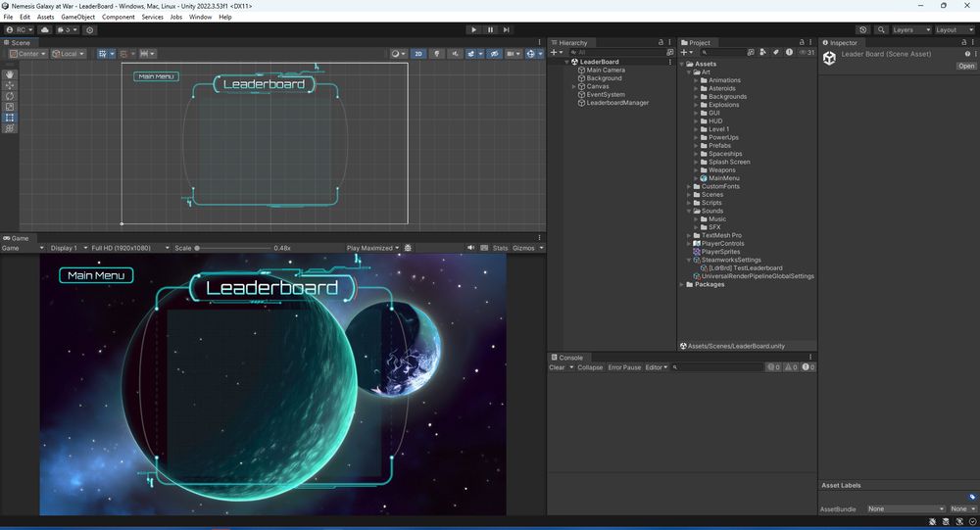Open the Component menu
Image resolution: width=980 pixels, height=530 pixels.
pyautogui.click(x=119, y=17)
